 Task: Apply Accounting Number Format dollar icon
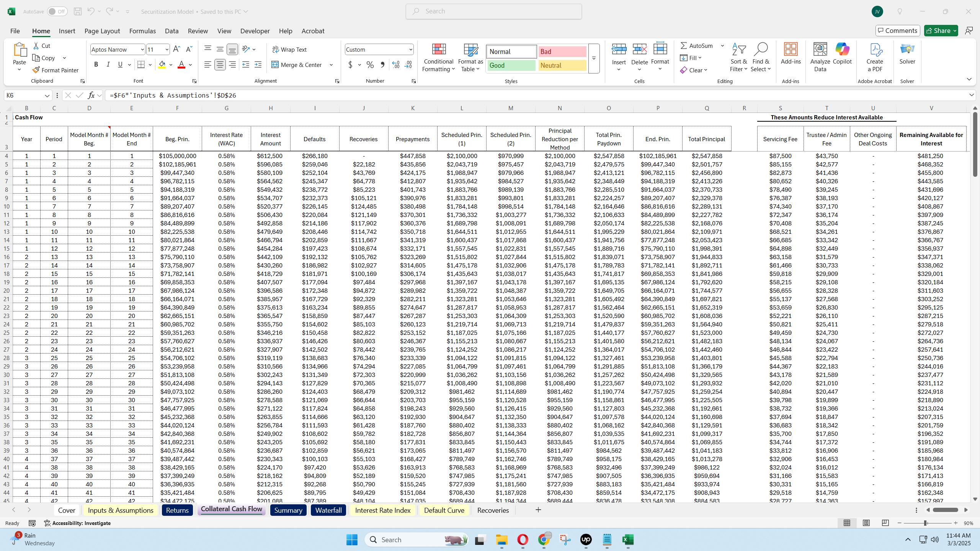coord(350,65)
